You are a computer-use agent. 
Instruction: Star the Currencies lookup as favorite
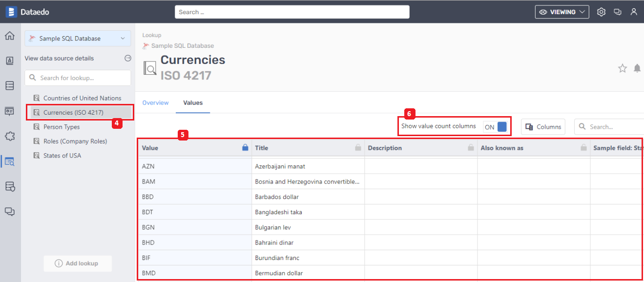coord(622,68)
